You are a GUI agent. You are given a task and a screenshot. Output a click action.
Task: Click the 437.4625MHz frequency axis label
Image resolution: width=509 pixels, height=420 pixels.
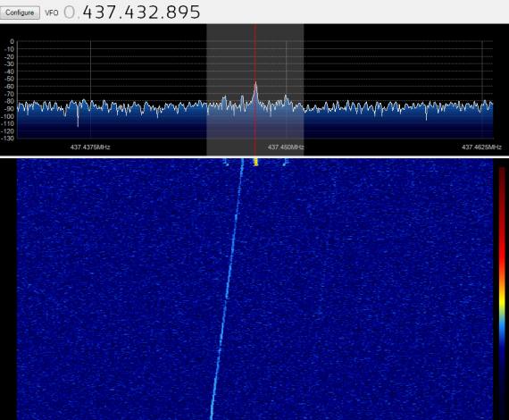coord(481,147)
